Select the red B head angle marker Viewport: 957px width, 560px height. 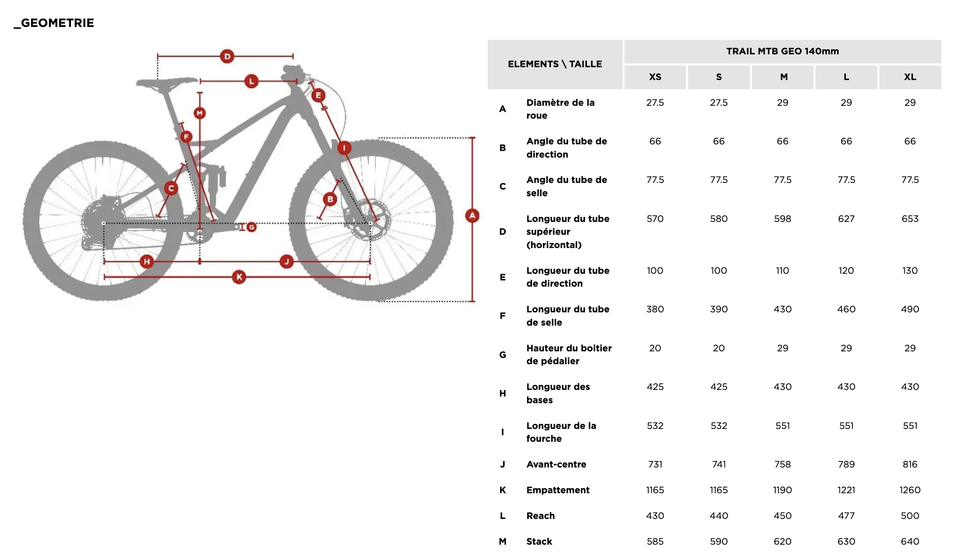[x=330, y=199]
